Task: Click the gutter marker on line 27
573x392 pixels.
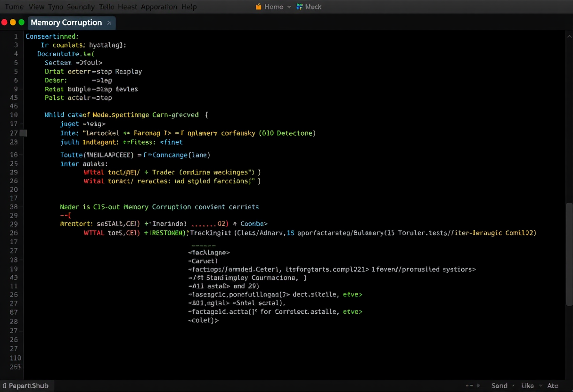Action: [24, 133]
